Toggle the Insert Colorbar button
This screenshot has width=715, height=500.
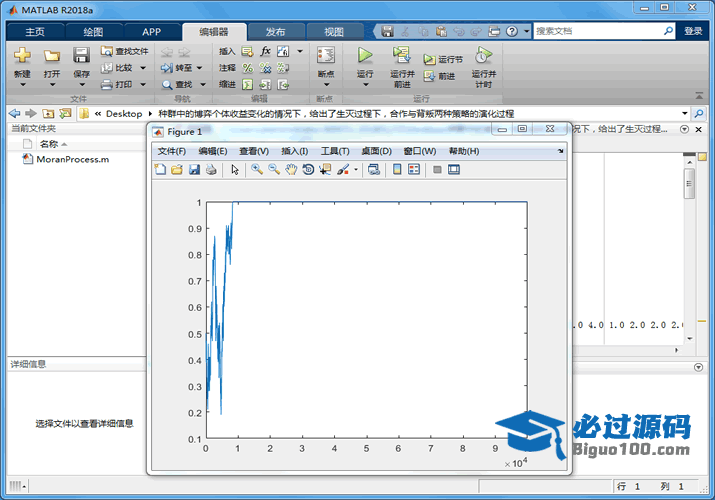[x=397, y=170]
